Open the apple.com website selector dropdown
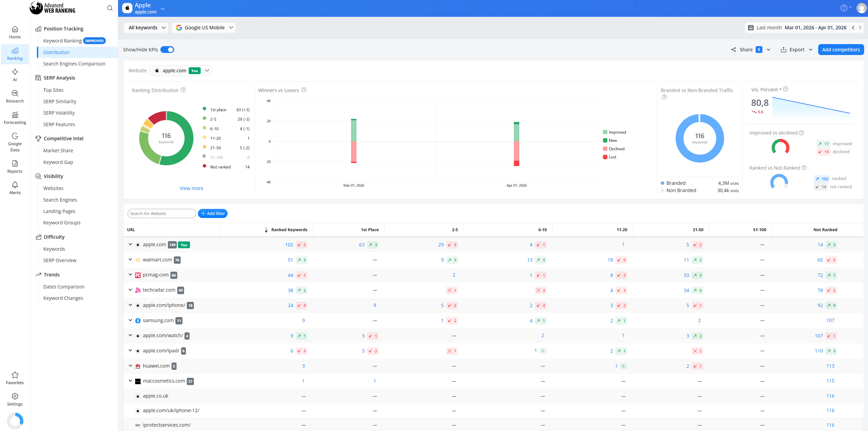Viewport: 868px width, 431px height. coord(181,70)
